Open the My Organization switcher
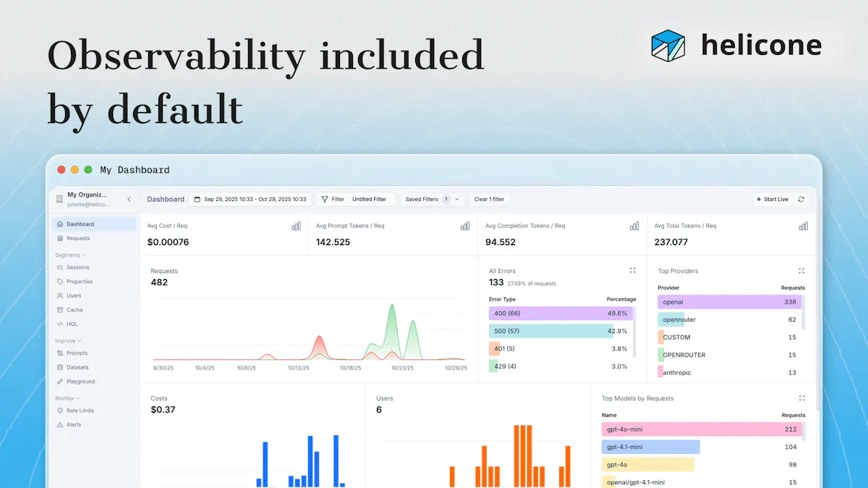 (x=87, y=199)
